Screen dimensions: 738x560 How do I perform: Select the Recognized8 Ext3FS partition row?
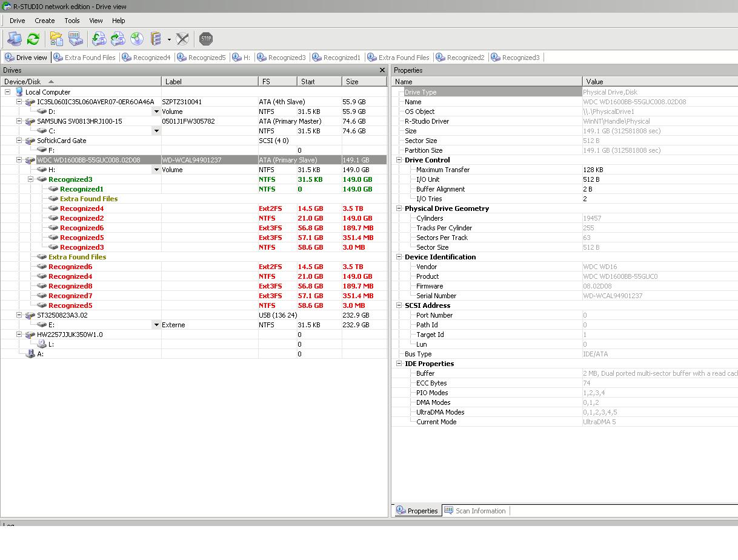pos(194,286)
